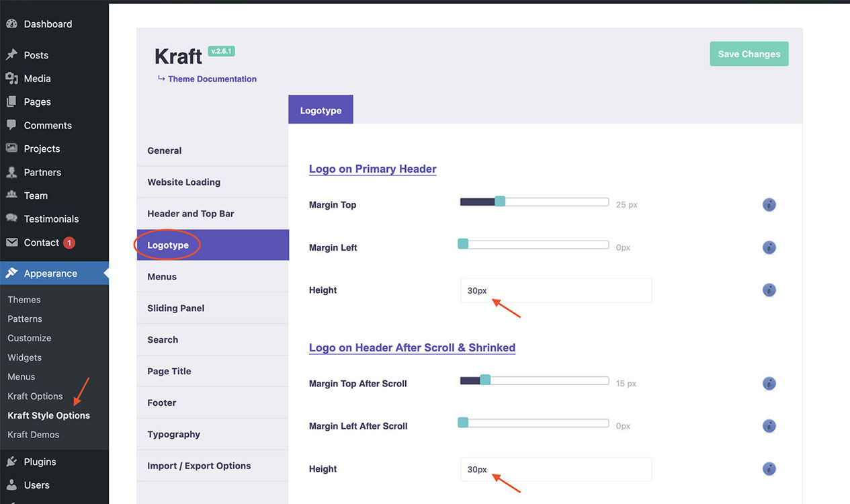Screen dimensions: 850x504
Task: Open Dashboard from the admin sidebar
Action: 47,24
